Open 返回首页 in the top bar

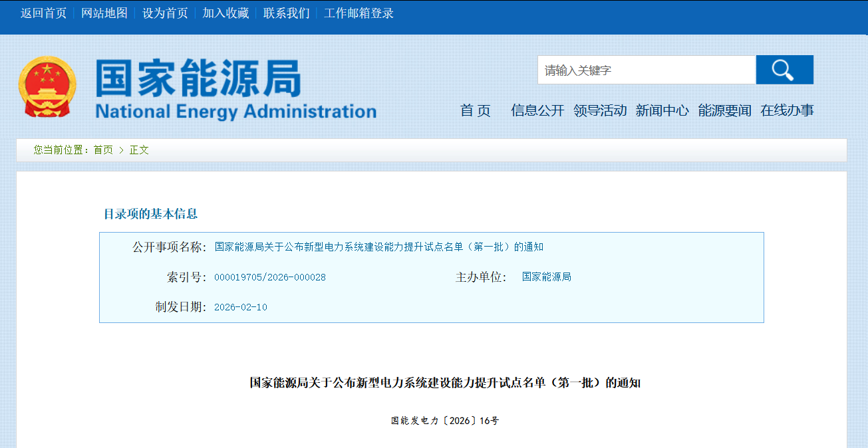43,13
